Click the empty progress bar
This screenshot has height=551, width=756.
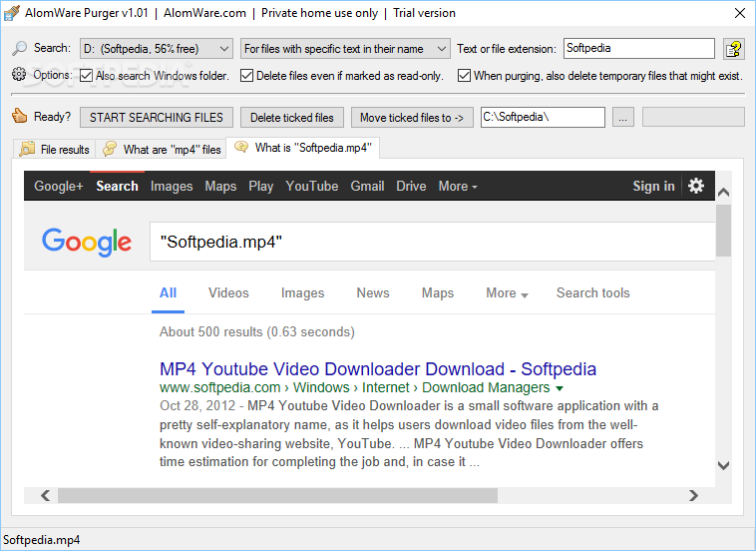coord(693,117)
